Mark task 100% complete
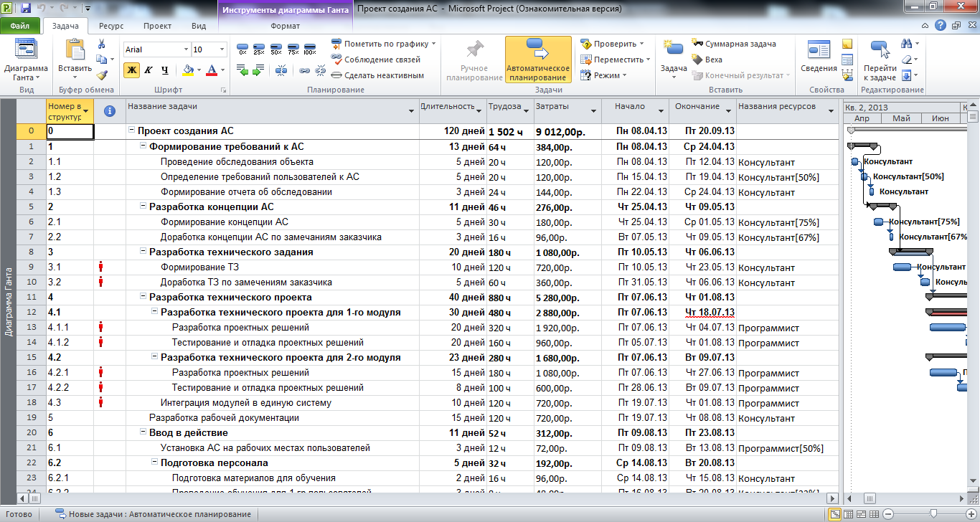 point(310,50)
